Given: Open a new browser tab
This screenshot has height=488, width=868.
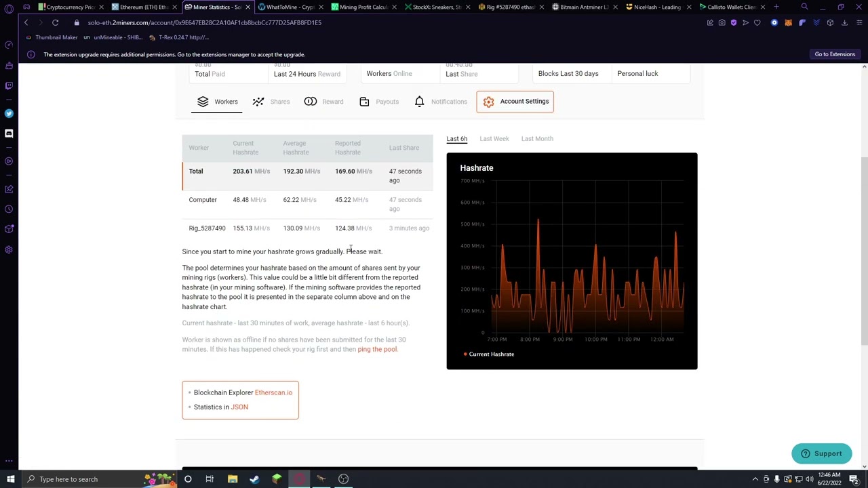Looking at the screenshot, I should point(776,7).
